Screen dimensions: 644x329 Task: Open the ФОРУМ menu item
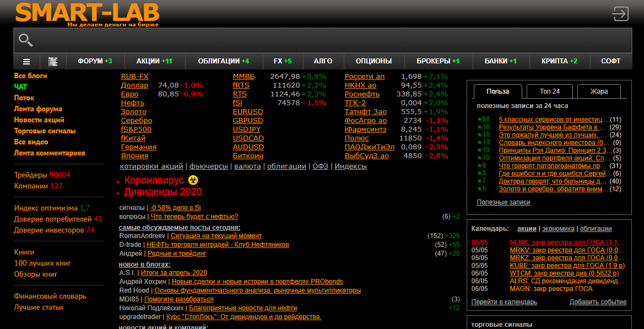click(95, 61)
